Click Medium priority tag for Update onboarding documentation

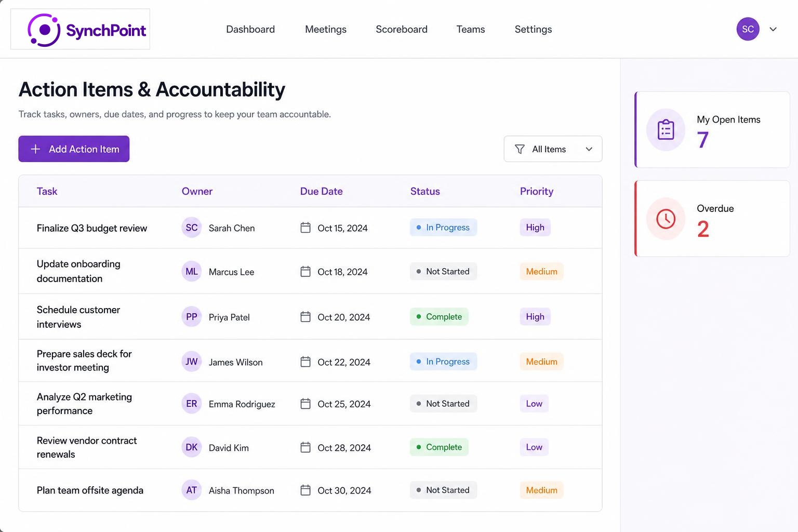click(x=541, y=271)
